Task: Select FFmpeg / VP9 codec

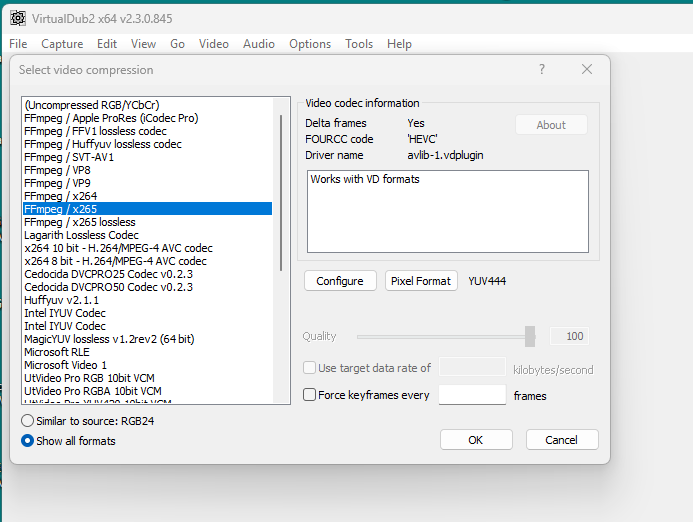Action: click(x=147, y=183)
